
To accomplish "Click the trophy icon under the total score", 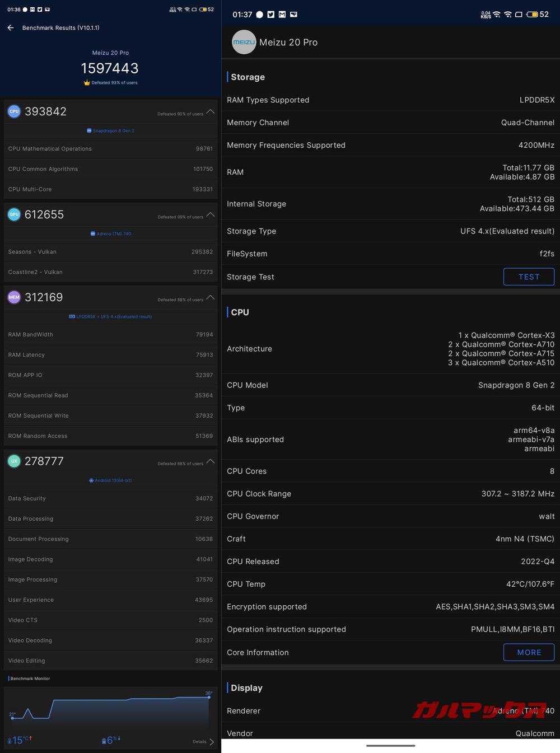I will click(x=86, y=82).
